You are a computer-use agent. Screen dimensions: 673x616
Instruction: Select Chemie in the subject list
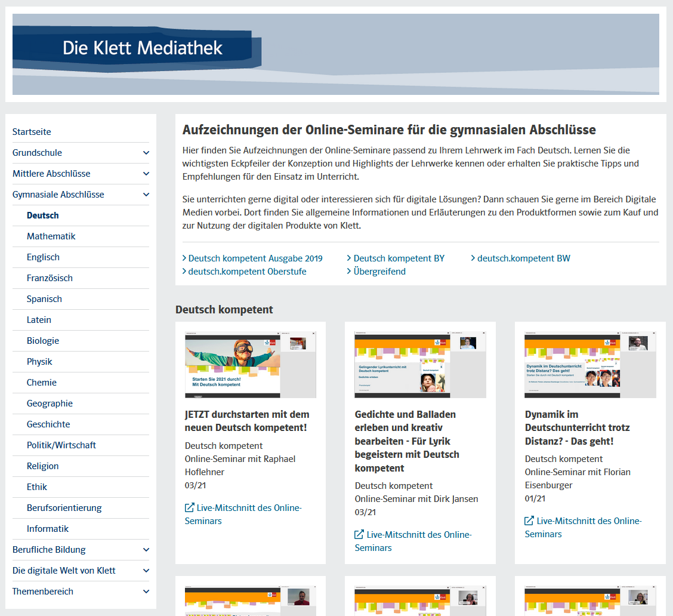42,383
